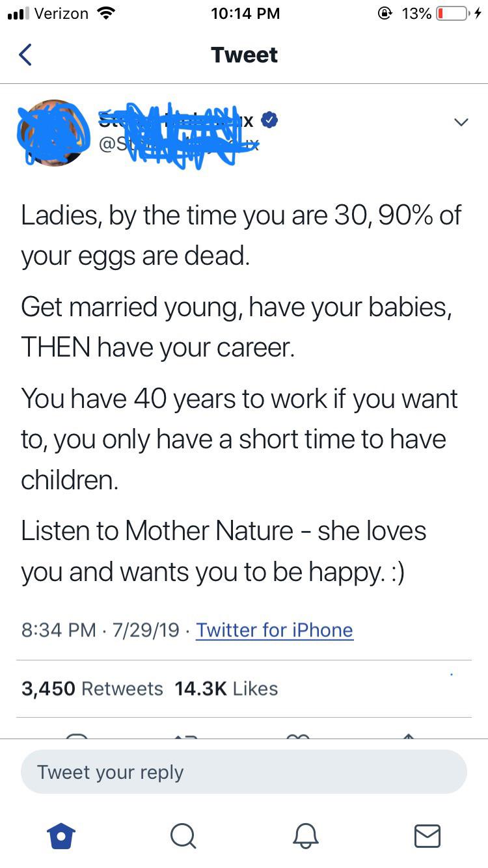Tap the share icon under tweet
Image resolution: width=488 pixels, height=868 pixels.
408,735
